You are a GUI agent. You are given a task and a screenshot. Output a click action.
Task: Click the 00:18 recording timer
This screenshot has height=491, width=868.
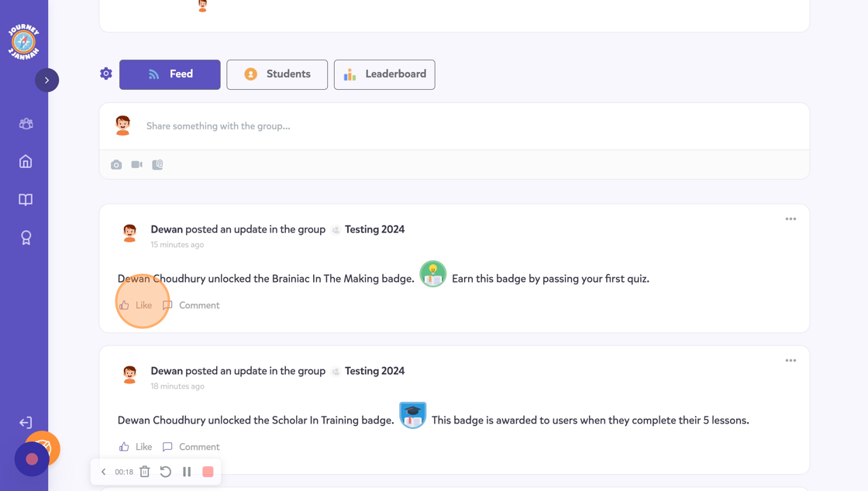point(124,472)
